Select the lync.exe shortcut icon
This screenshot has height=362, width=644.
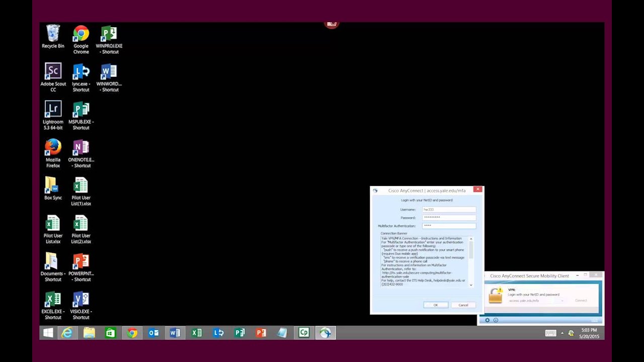coord(81,77)
